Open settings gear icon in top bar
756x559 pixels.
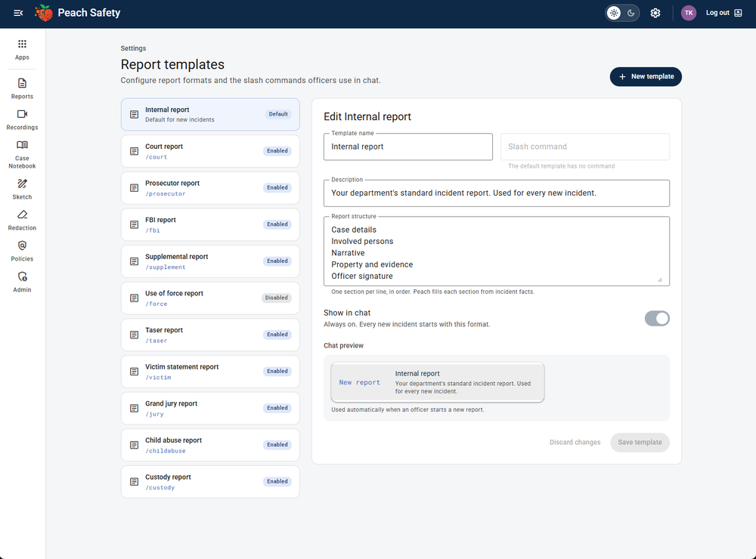(655, 13)
